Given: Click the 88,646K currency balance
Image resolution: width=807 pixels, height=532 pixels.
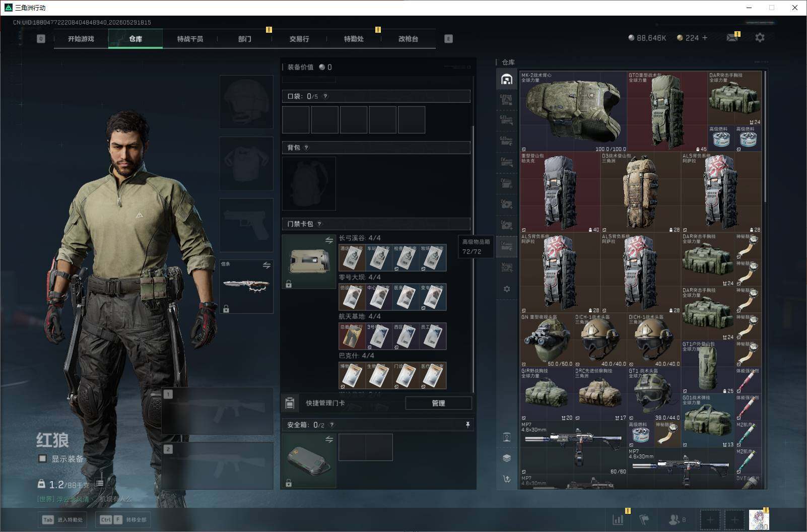Looking at the screenshot, I should coord(647,38).
